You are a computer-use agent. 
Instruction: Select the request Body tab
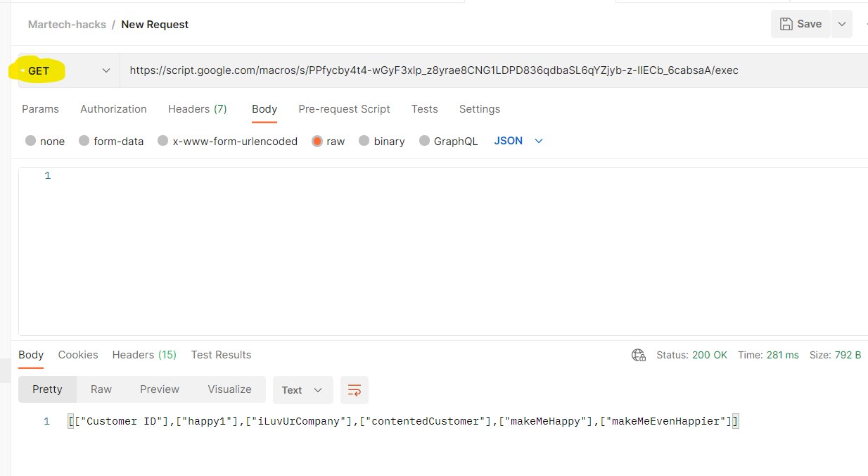click(x=264, y=109)
